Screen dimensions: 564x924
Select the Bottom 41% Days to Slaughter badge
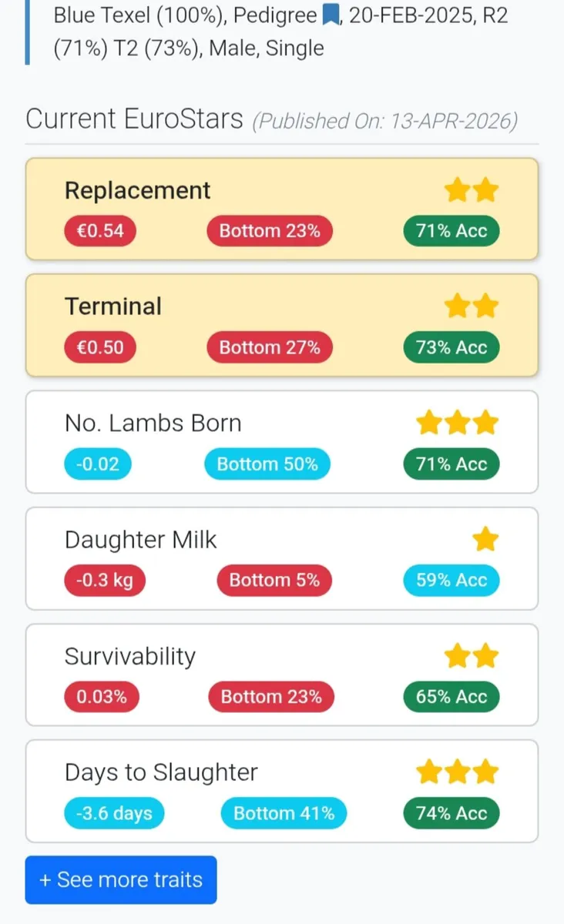tap(284, 813)
